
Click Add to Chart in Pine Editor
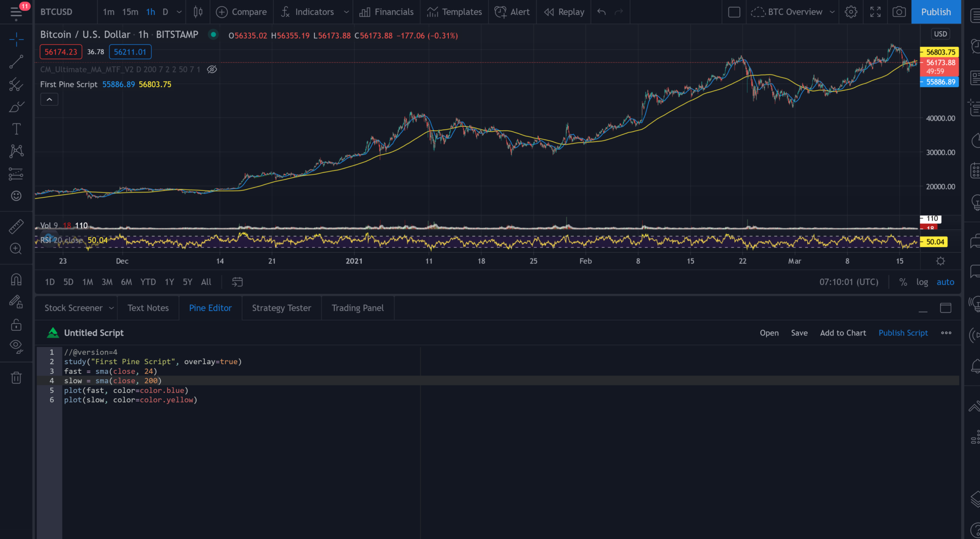point(843,333)
